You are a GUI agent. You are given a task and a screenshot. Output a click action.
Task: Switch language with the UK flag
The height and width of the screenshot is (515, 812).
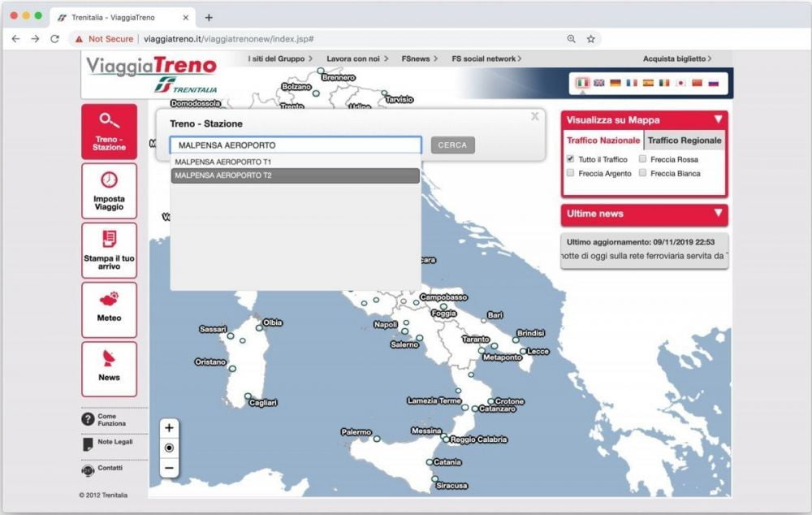pos(599,84)
